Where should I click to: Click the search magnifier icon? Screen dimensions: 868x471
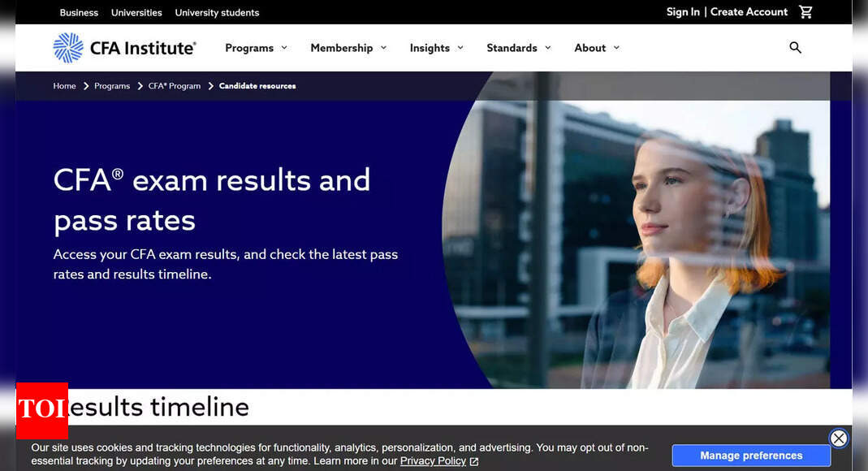[x=795, y=48]
